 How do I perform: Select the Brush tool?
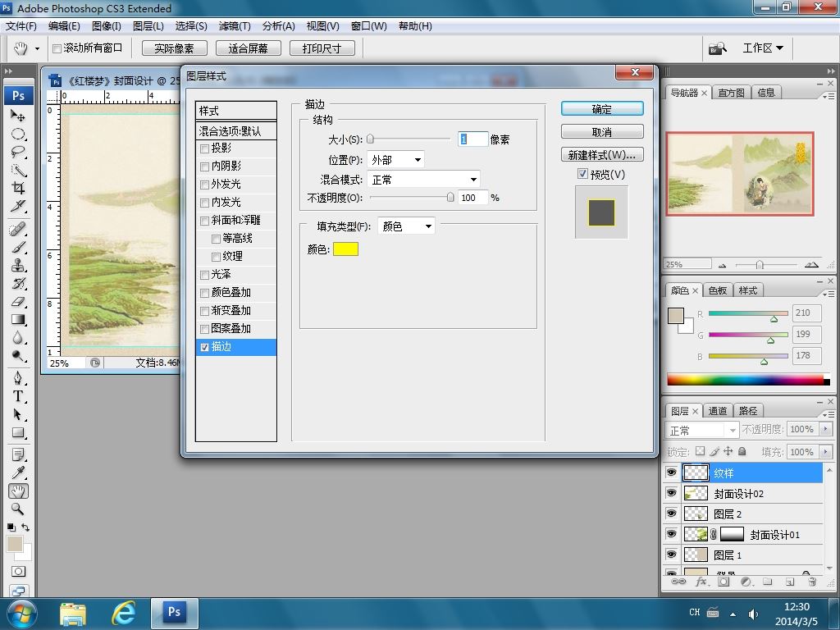[18, 248]
